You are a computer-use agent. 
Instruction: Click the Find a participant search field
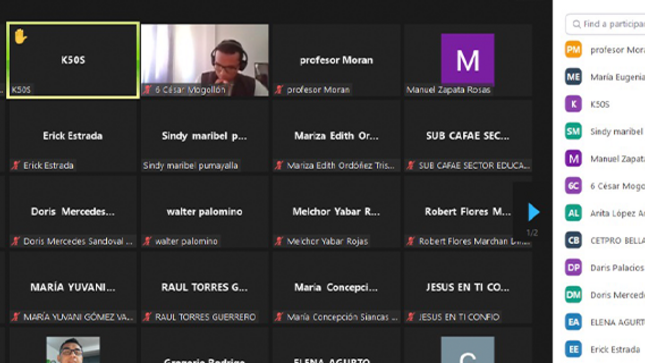click(606, 24)
